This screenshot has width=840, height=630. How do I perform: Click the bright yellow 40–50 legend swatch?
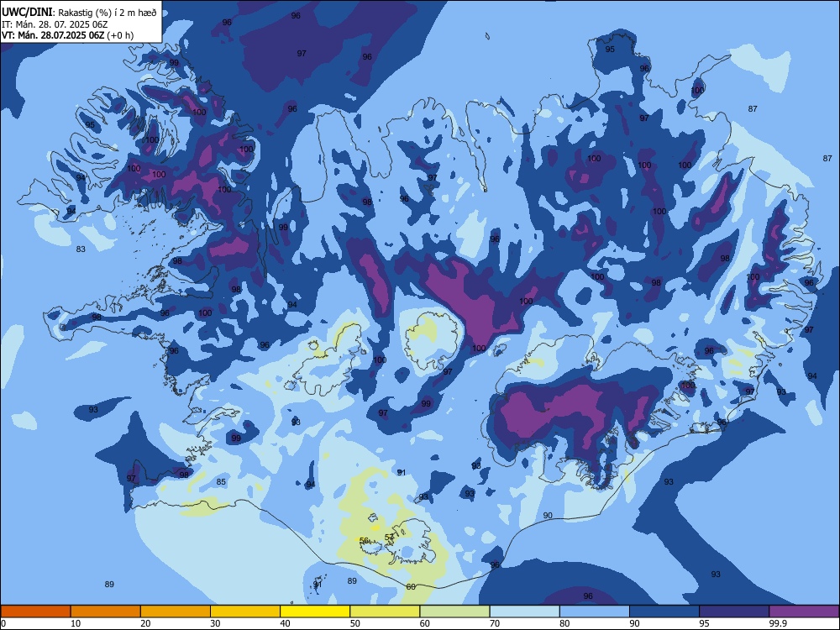[315, 612]
